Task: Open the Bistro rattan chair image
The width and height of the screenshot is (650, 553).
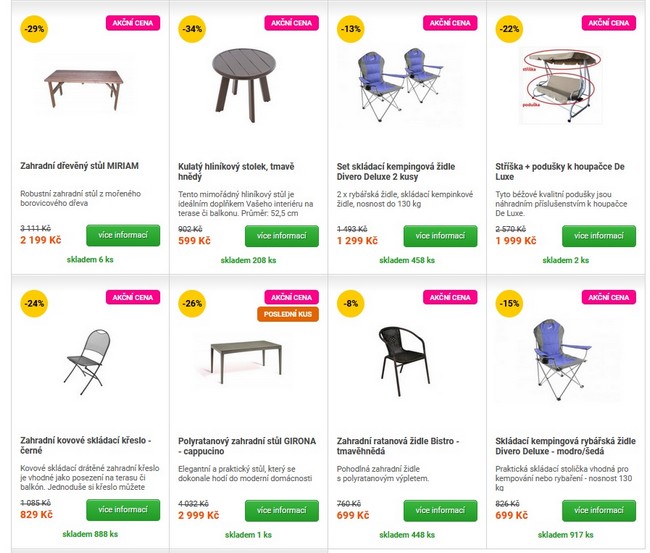Action: pyautogui.click(x=405, y=357)
